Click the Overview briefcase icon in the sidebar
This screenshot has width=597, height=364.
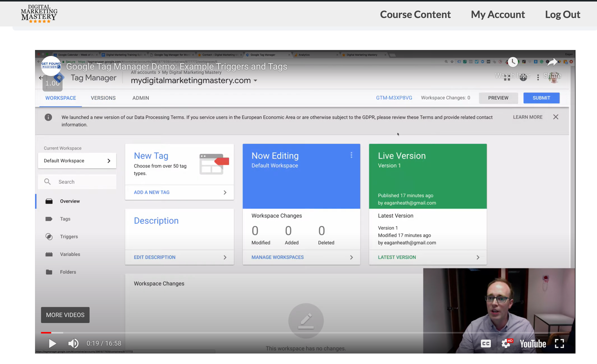[x=49, y=201]
